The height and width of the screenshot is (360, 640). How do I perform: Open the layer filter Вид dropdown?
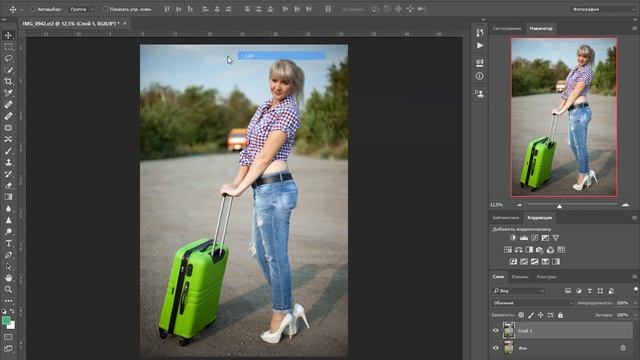pos(518,291)
